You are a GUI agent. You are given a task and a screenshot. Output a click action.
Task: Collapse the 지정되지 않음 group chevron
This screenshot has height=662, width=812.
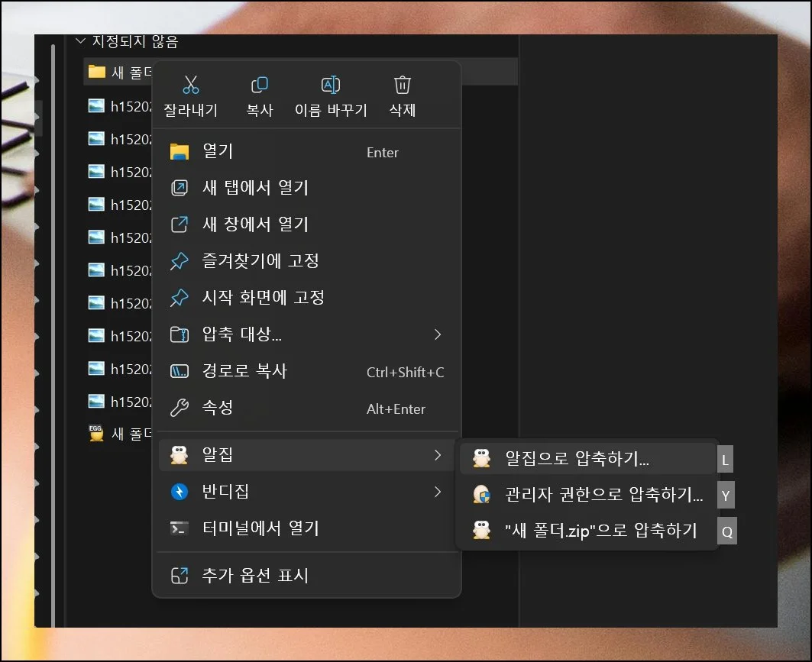click(x=80, y=42)
